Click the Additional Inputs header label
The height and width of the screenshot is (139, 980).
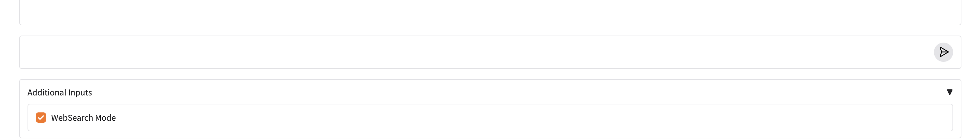pos(60,93)
